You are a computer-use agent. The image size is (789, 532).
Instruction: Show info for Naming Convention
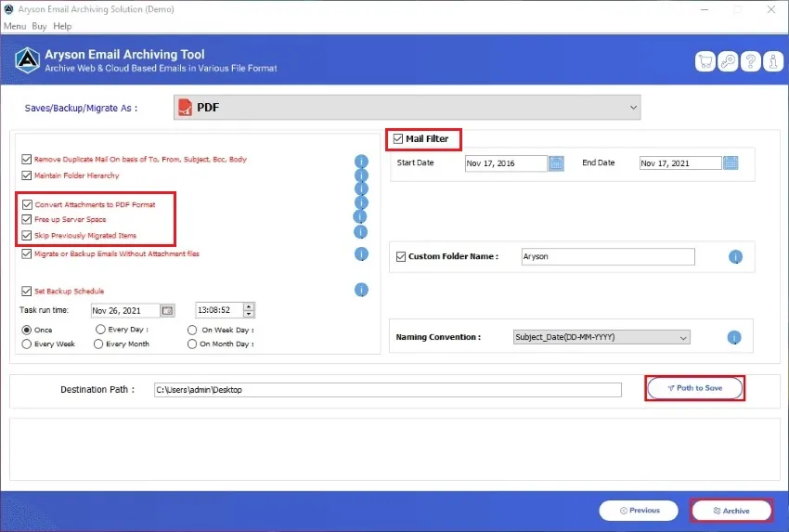pyautogui.click(x=734, y=337)
